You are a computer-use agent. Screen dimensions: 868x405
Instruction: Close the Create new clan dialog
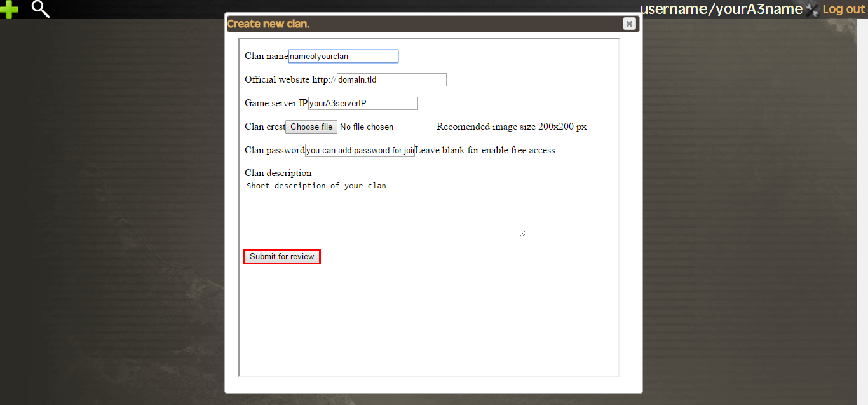coord(628,24)
